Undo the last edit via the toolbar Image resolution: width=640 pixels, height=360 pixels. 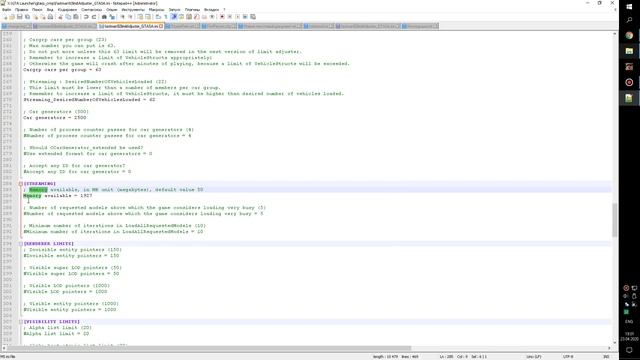point(86,17)
